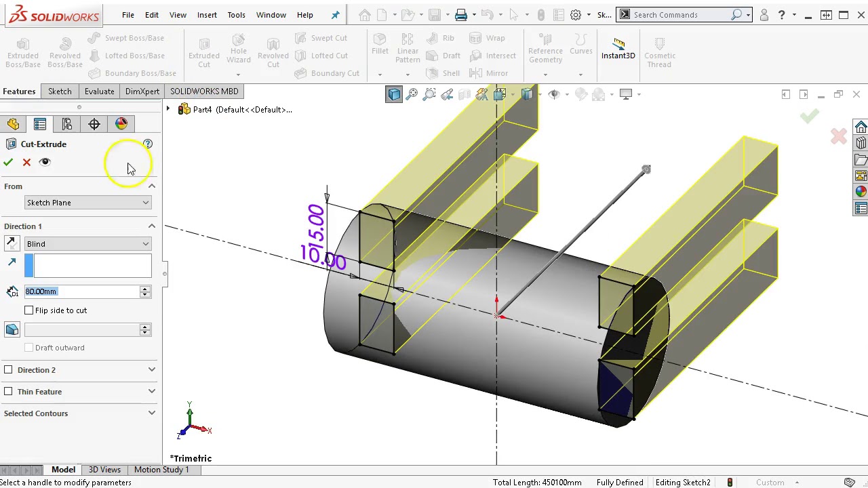Confirm Cut-Extrude with the green checkmark
The image size is (868, 488).
coord(8,162)
